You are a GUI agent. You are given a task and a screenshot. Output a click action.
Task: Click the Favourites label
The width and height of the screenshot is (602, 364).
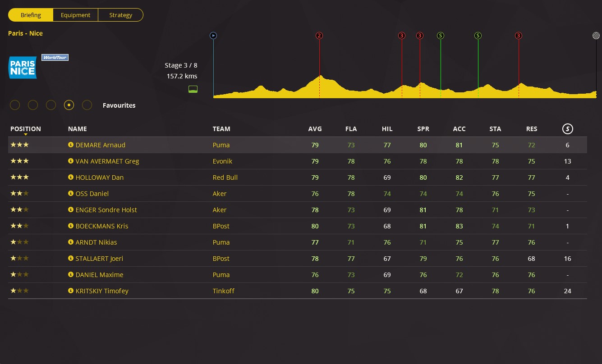point(119,105)
